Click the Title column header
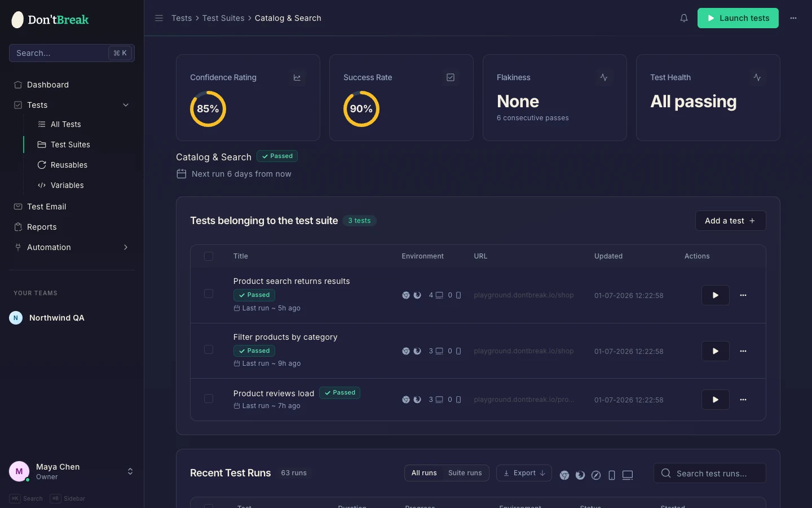The image size is (812, 508). (x=241, y=256)
